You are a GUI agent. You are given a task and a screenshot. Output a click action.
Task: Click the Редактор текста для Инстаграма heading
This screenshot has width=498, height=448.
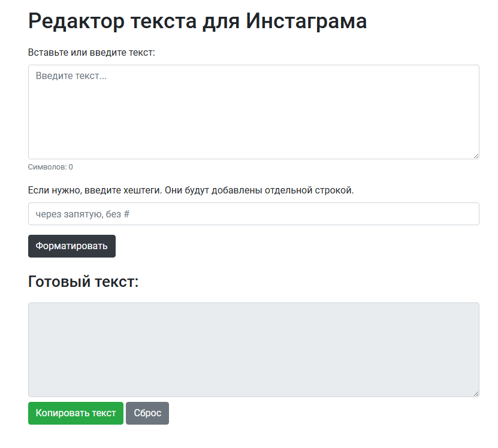point(197,22)
